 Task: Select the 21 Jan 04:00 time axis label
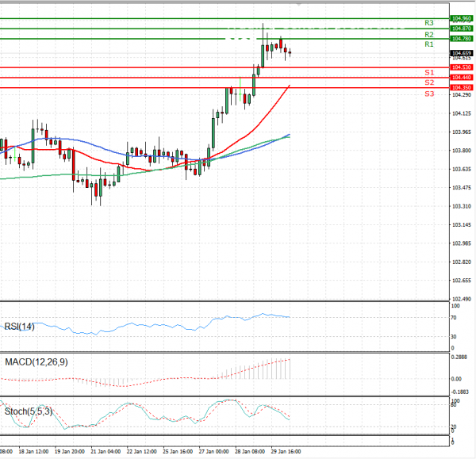click(x=106, y=451)
